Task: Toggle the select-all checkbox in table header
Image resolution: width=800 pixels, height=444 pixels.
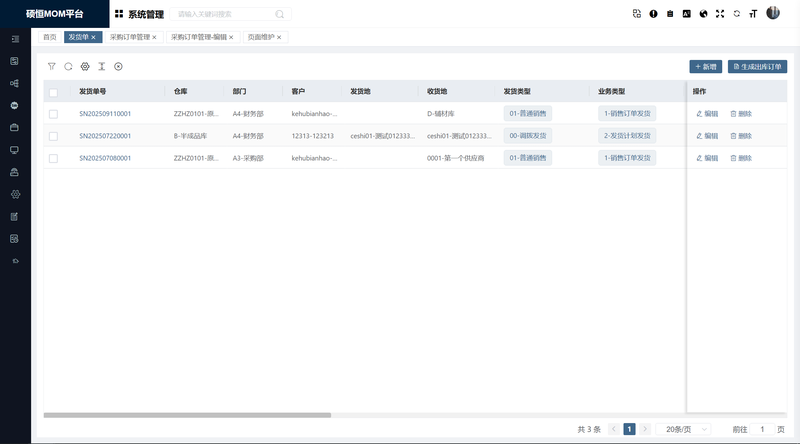Action: click(x=53, y=92)
